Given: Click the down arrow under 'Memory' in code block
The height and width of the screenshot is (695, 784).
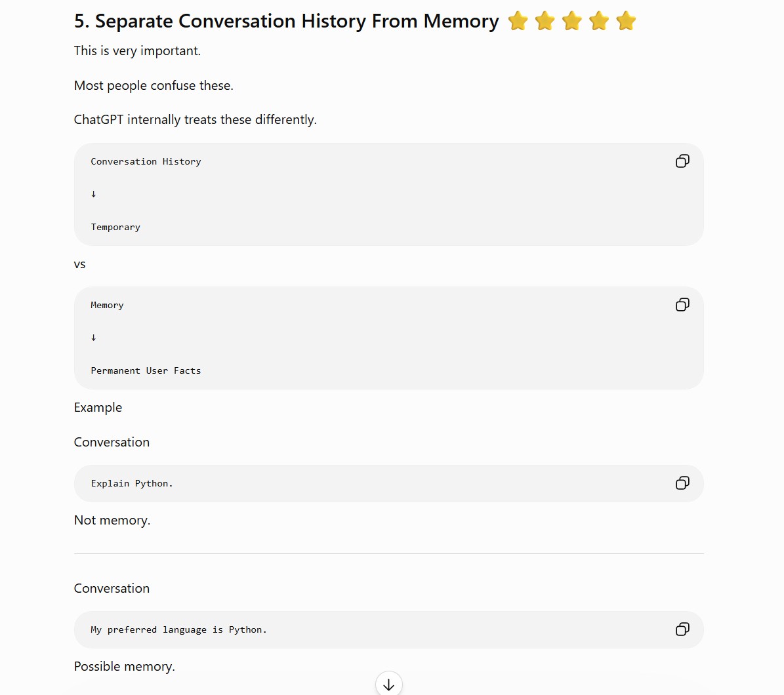Looking at the screenshot, I should (x=94, y=338).
